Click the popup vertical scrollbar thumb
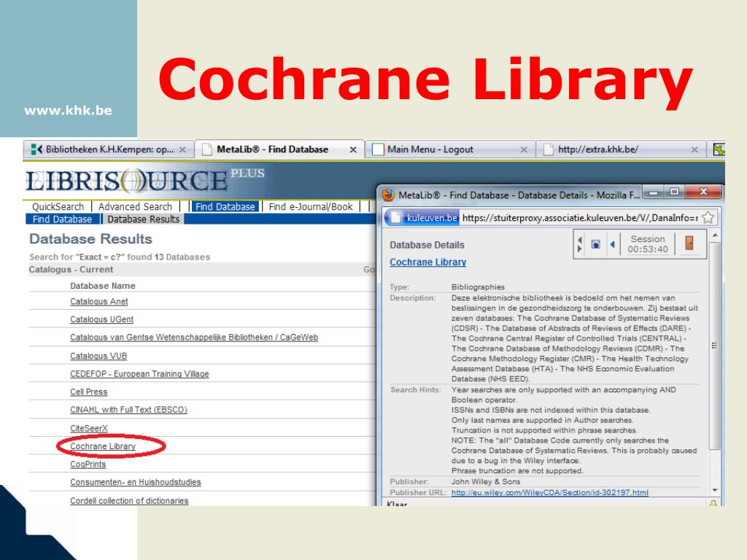 click(715, 346)
